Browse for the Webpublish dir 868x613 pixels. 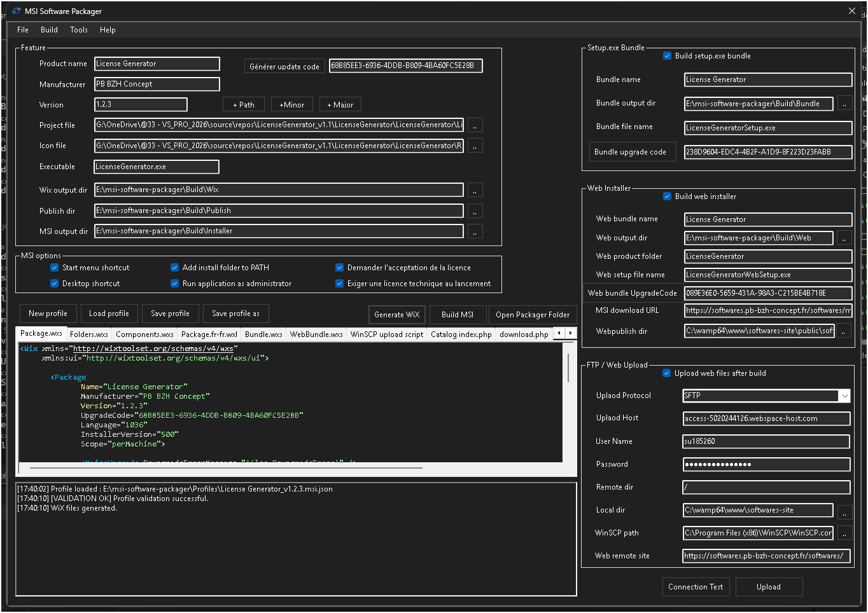844,331
